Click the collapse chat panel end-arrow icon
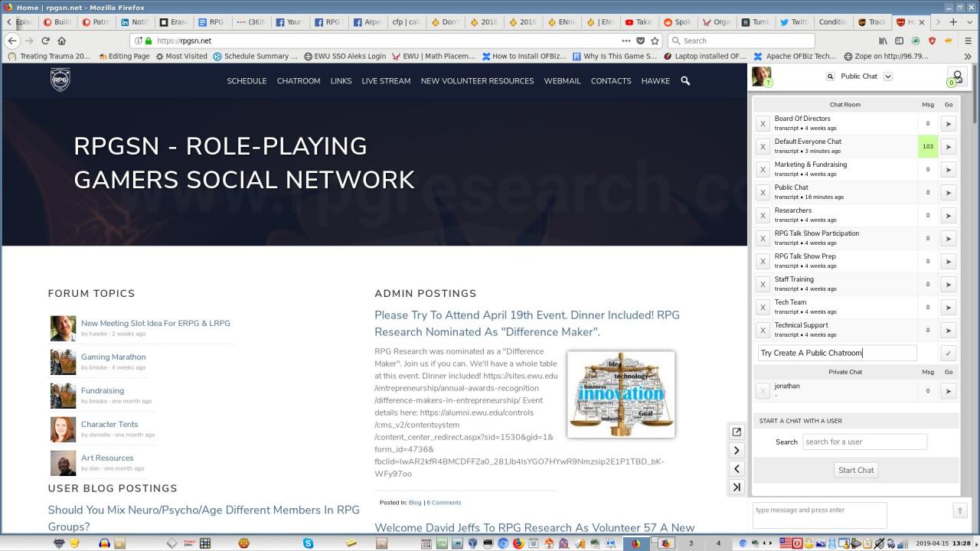This screenshot has width=980, height=551. 737,487
